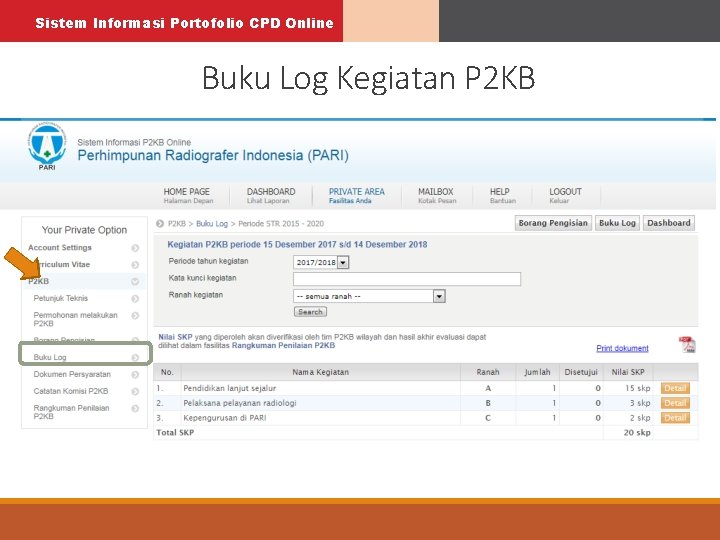Collapse the P2KB sidebar section arrow
Screen dimensions: 720x540
(135, 281)
